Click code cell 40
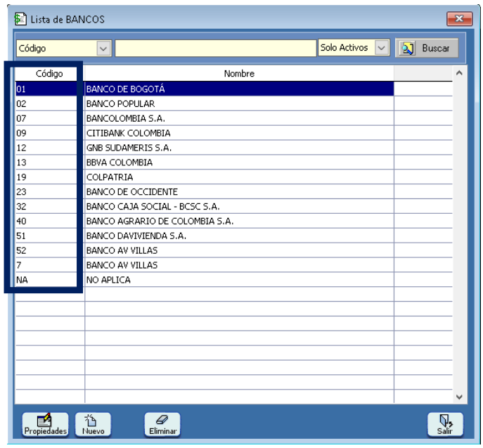 tap(50, 222)
